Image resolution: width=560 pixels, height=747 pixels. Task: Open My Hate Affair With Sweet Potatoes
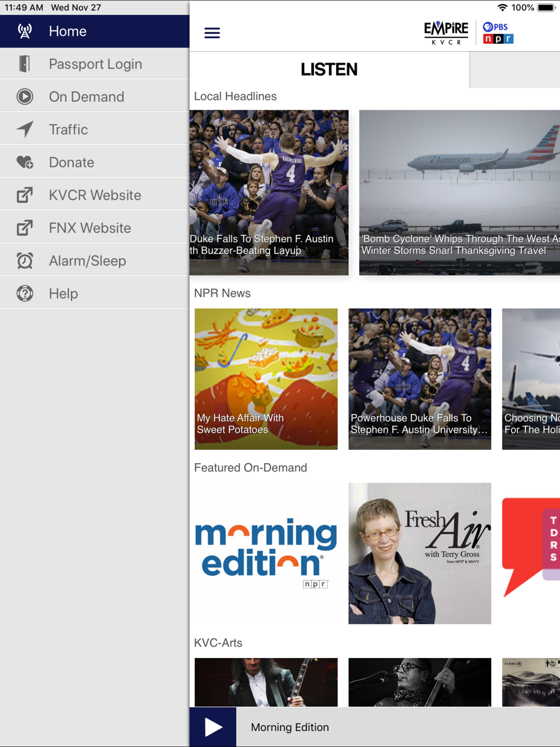pyautogui.click(x=266, y=379)
